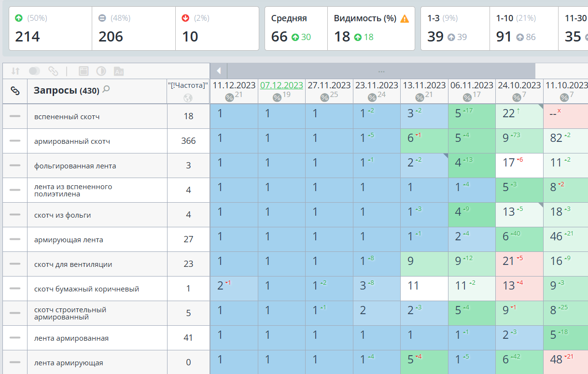Click the faded chain link toolbar icon
Viewport: 588px width, 374px height.
[53, 71]
